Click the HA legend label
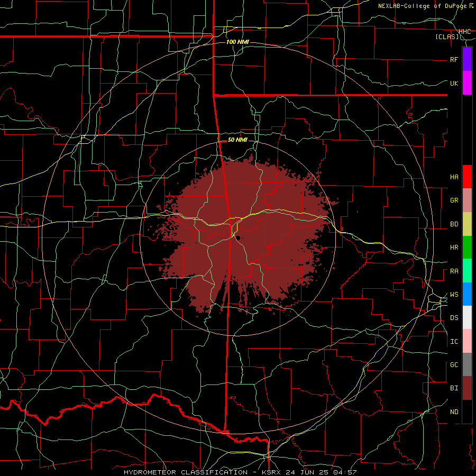Screen dimensions: 476x476 coord(454,177)
